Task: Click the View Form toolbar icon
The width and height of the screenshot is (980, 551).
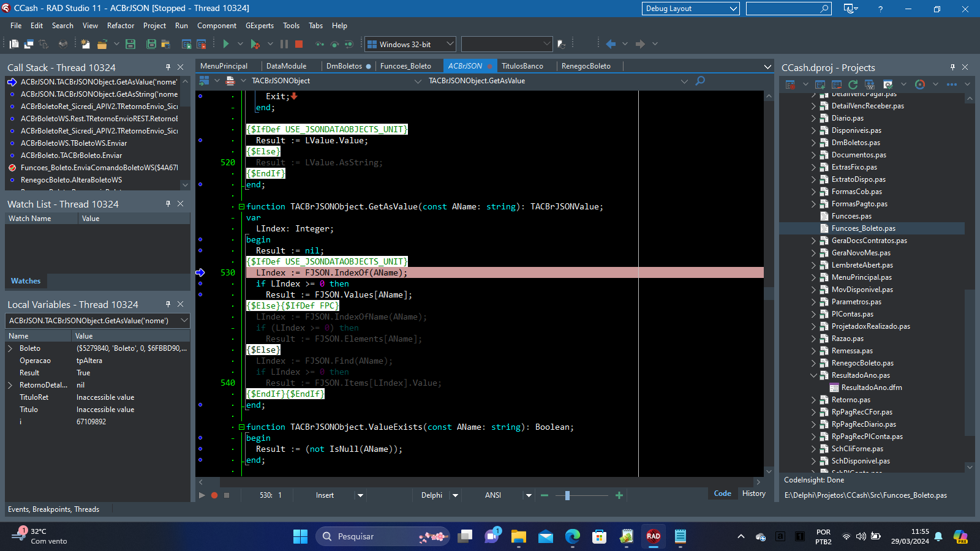Action: pyautogui.click(x=29, y=44)
